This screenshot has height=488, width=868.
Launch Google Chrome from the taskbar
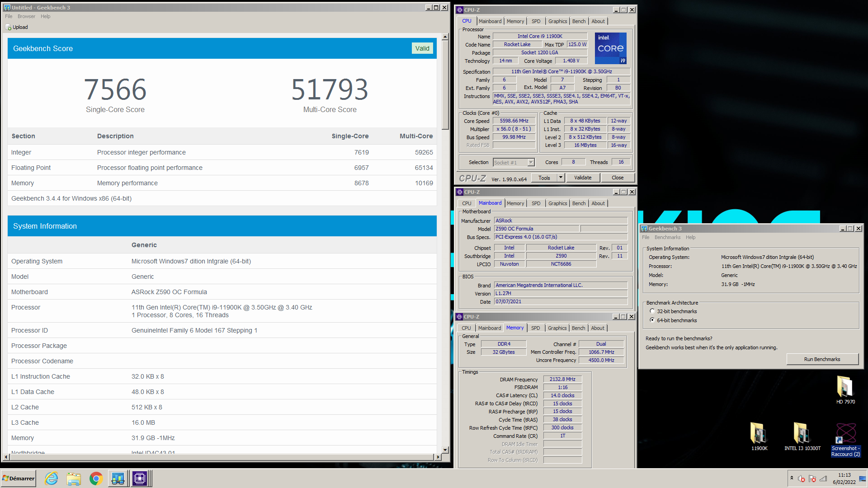tap(96, 479)
